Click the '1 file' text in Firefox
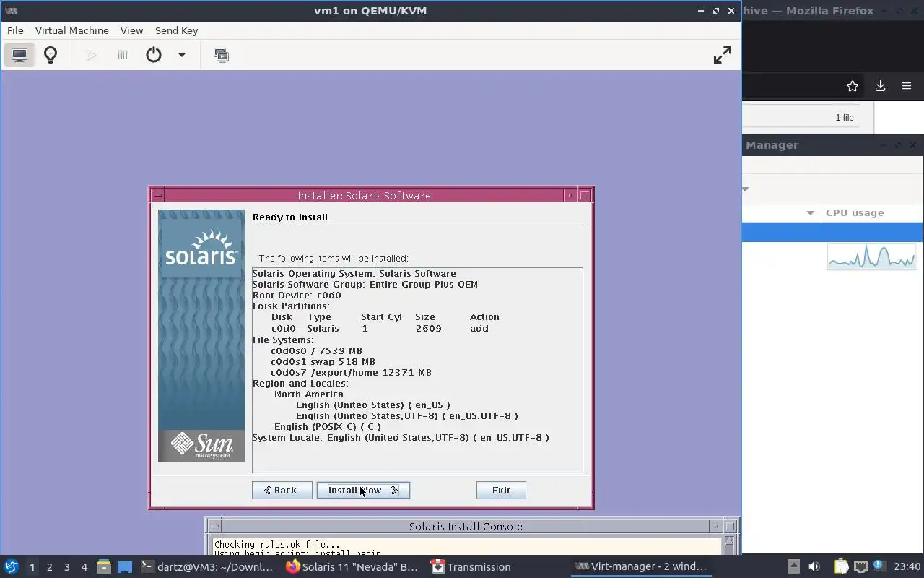The image size is (924, 578). pos(845,117)
